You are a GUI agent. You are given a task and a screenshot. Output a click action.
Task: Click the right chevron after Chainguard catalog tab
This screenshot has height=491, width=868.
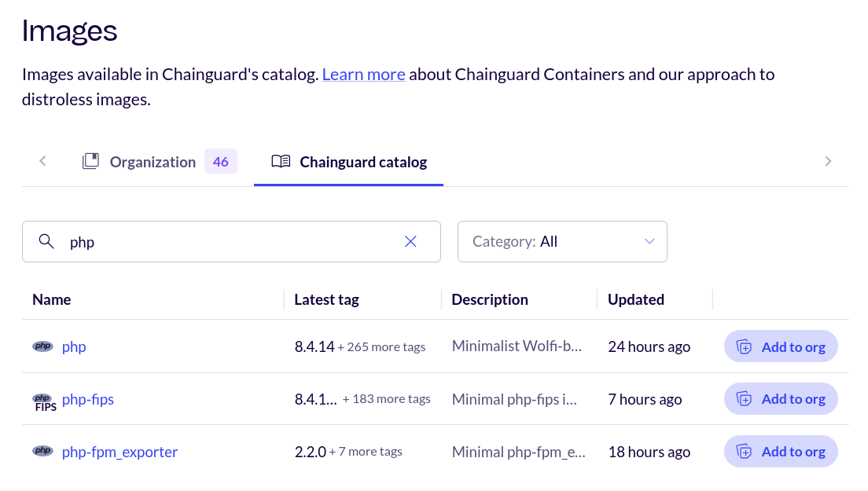point(828,160)
